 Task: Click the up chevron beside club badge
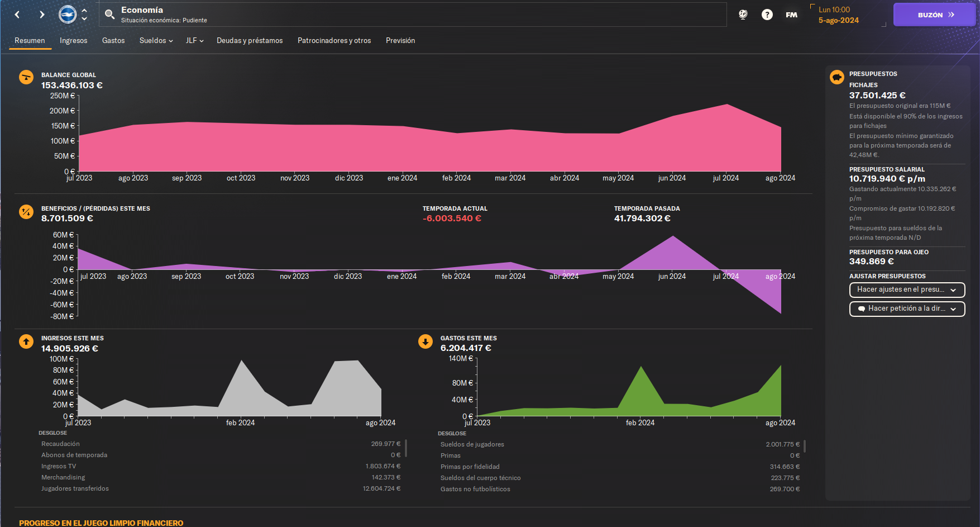[x=84, y=10]
